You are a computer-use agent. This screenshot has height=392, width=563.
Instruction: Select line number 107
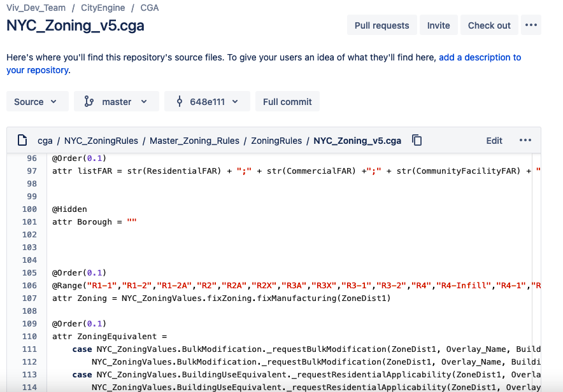(x=29, y=298)
